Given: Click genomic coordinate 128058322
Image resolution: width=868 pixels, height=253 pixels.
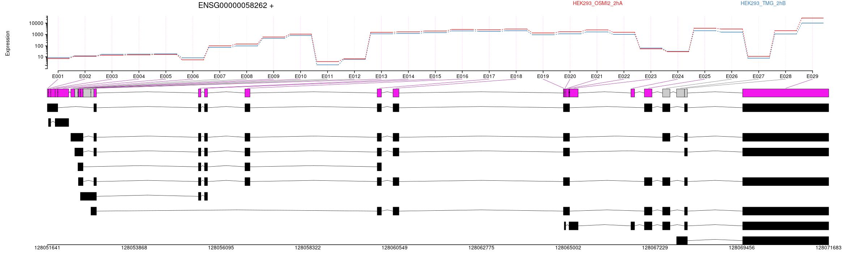Looking at the screenshot, I should point(308,248).
